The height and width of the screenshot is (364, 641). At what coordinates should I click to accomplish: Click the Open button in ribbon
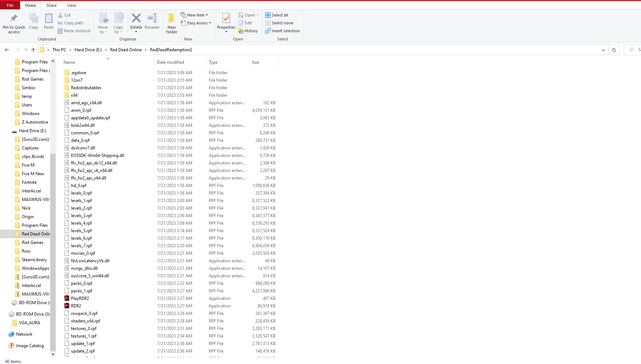pyautogui.click(x=248, y=15)
